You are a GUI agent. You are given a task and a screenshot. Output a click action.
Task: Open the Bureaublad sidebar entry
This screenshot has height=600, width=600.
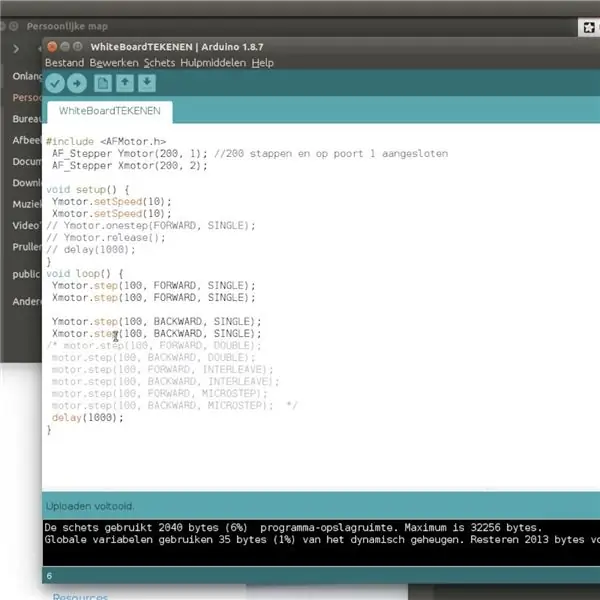click(x=26, y=119)
